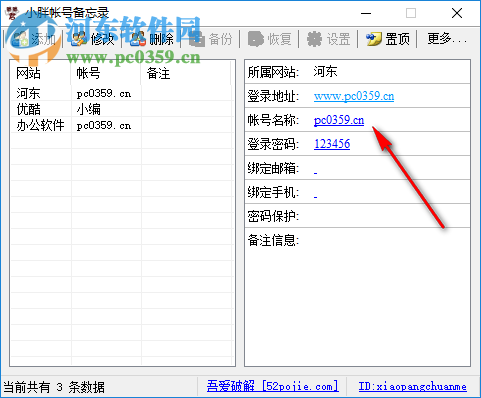
Task: Click the 备注信息 label
Action: [x=273, y=240]
